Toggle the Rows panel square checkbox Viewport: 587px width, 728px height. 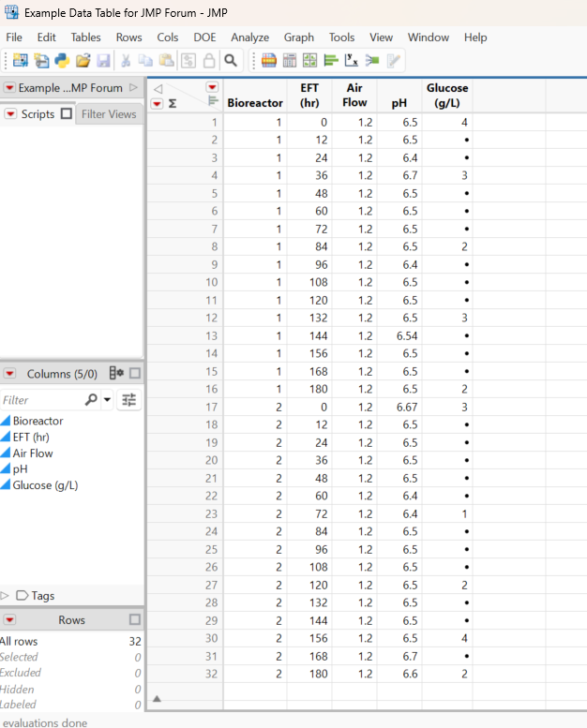point(135,620)
